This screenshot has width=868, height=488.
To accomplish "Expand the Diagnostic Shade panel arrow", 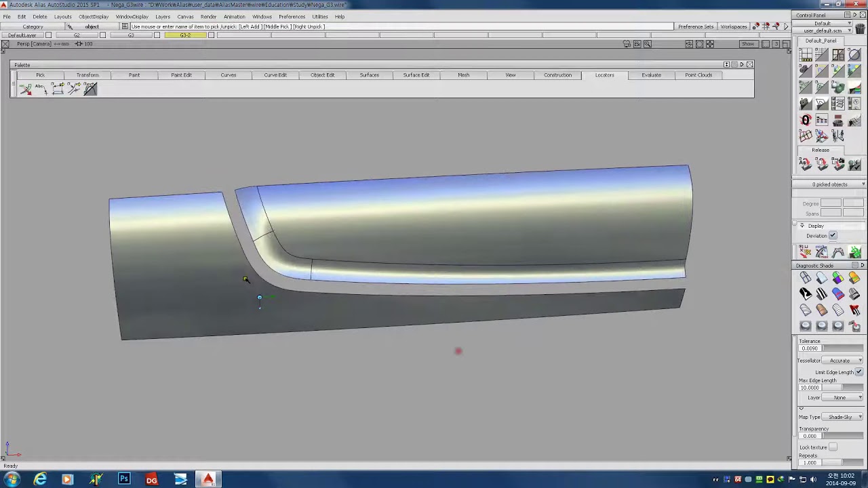I will pyautogui.click(x=863, y=266).
